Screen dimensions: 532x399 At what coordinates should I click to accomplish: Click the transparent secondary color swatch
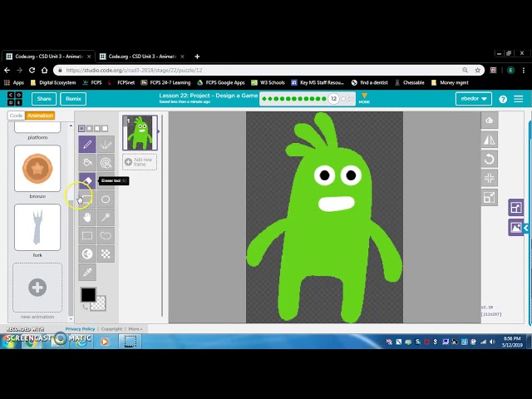pyautogui.click(x=100, y=304)
